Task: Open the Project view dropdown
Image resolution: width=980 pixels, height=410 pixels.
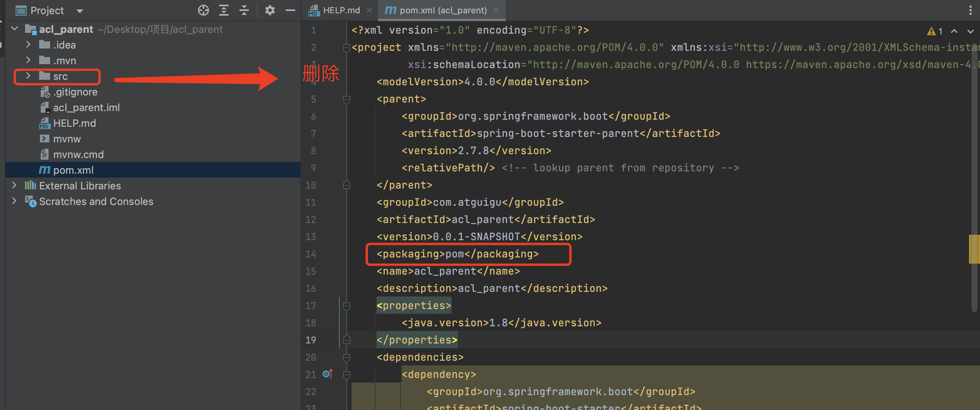Action: pos(80,11)
